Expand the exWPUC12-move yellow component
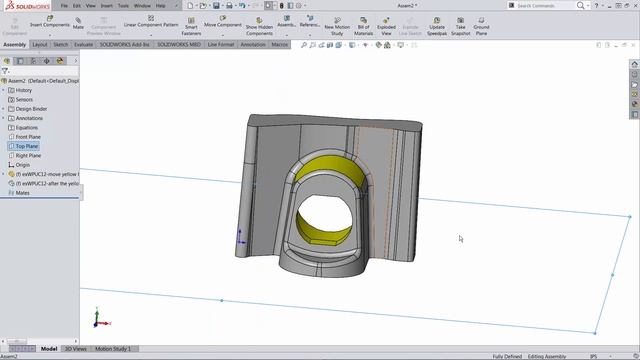The width and height of the screenshot is (640, 360). pyautogui.click(x=3, y=174)
